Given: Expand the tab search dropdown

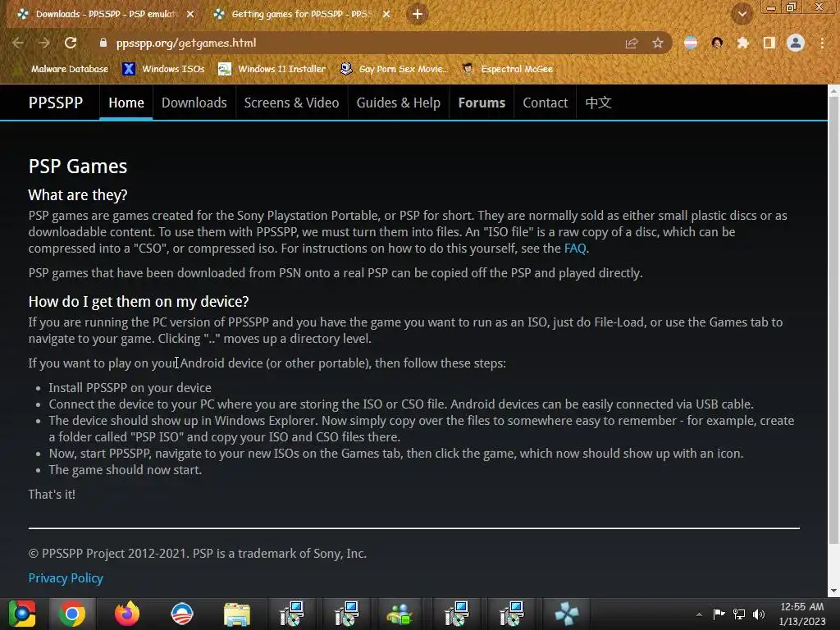Looking at the screenshot, I should point(742,14).
